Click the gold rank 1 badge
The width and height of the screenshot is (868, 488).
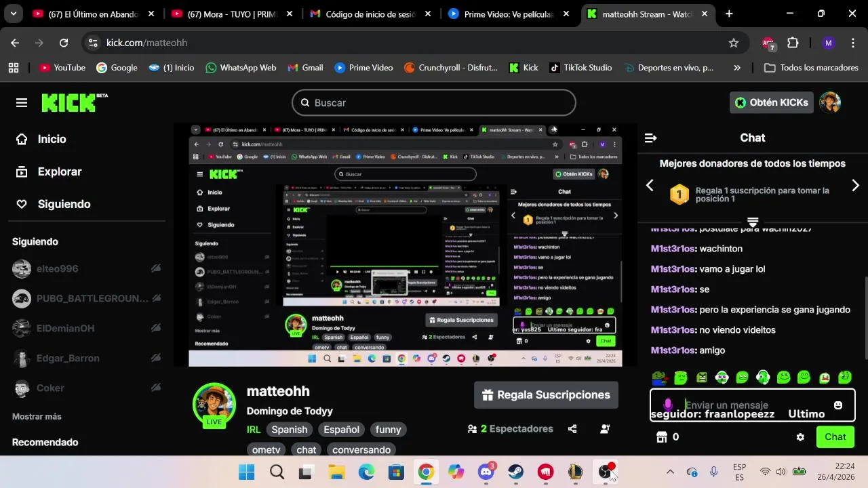pyautogui.click(x=679, y=195)
